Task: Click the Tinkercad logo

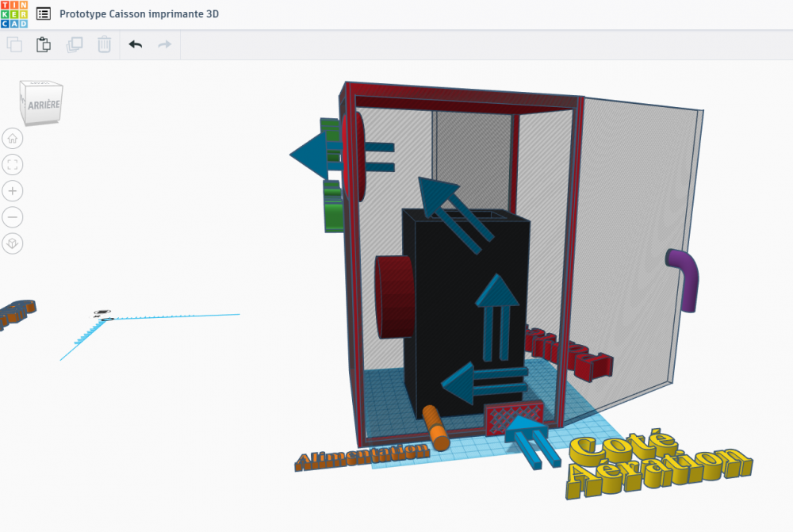Action: coord(14,13)
